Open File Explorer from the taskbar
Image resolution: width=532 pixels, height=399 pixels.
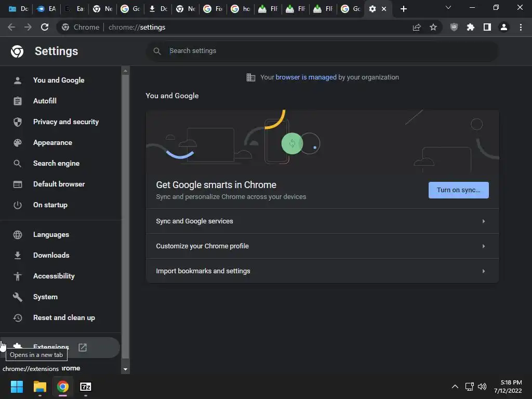click(39, 387)
